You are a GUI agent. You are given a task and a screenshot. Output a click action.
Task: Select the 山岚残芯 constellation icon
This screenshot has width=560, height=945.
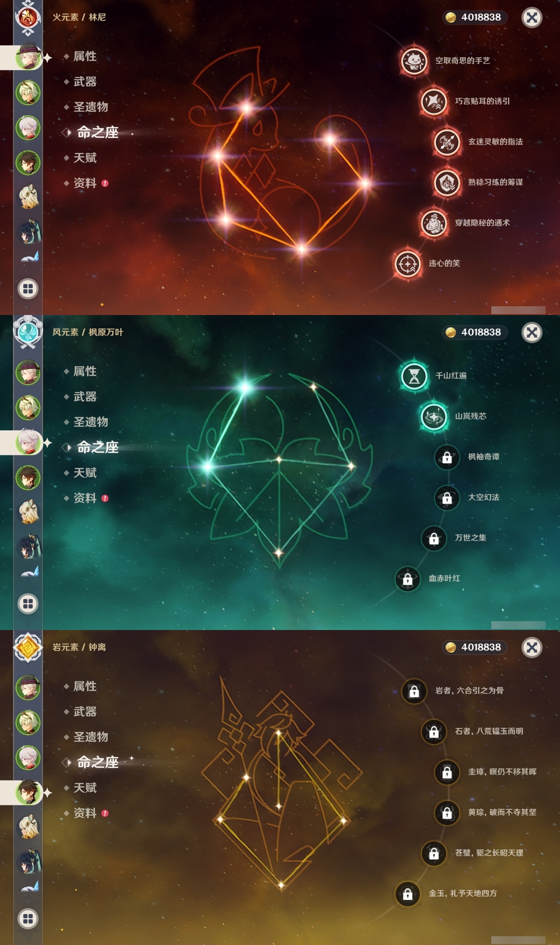434,416
